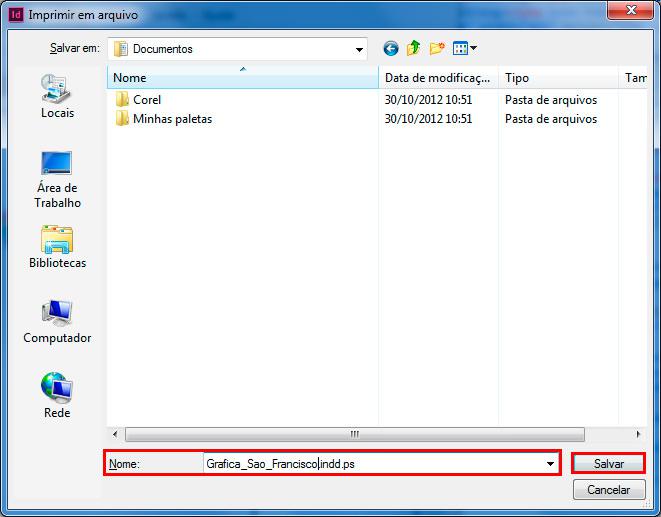Select the Minhas paletas folder
The width and height of the screenshot is (661, 517).
[172, 119]
